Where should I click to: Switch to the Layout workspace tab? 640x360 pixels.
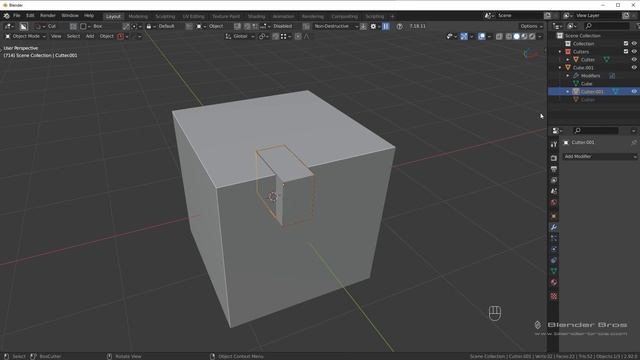(113, 16)
